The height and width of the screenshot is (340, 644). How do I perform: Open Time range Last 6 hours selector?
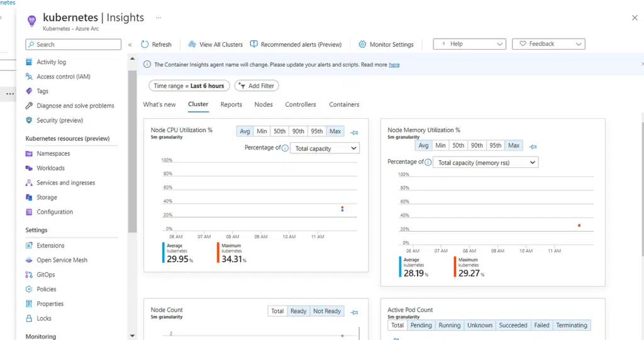189,86
